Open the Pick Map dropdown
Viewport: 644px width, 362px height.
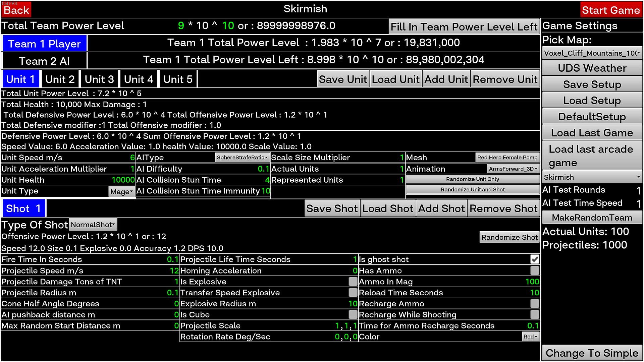tap(592, 53)
